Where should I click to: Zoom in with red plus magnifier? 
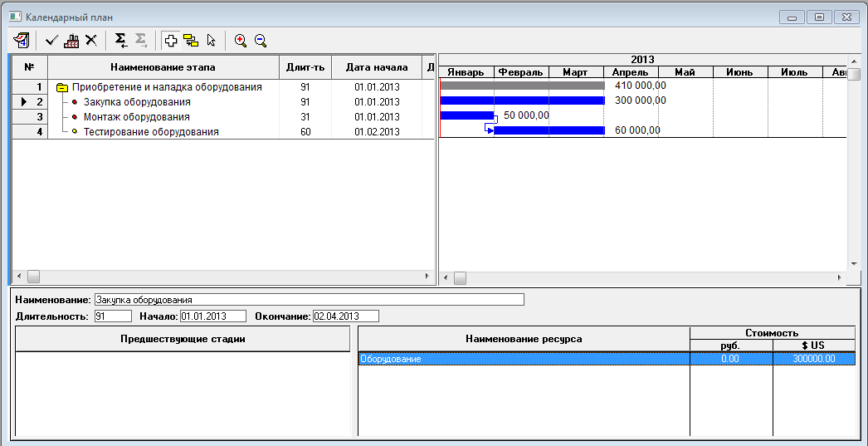click(241, 41)
